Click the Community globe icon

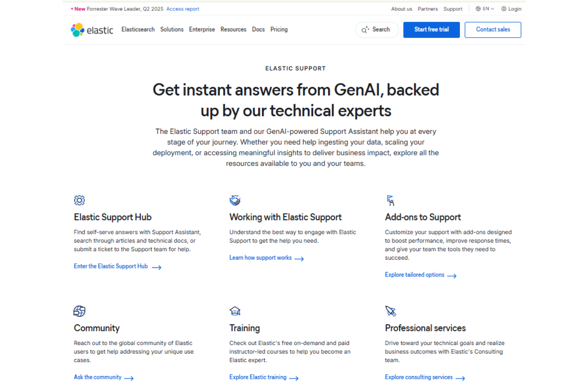[79, 311]
